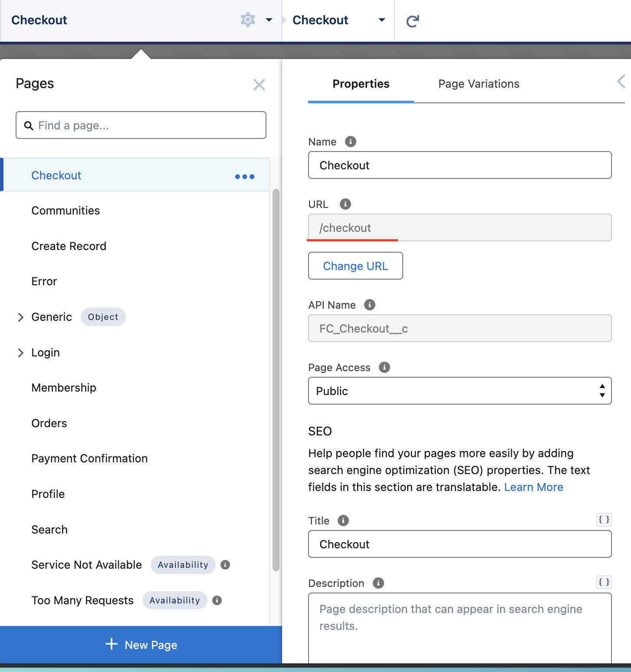Click the FC_Checkout__c API Name field
The image size is (631, 672).
460,328
